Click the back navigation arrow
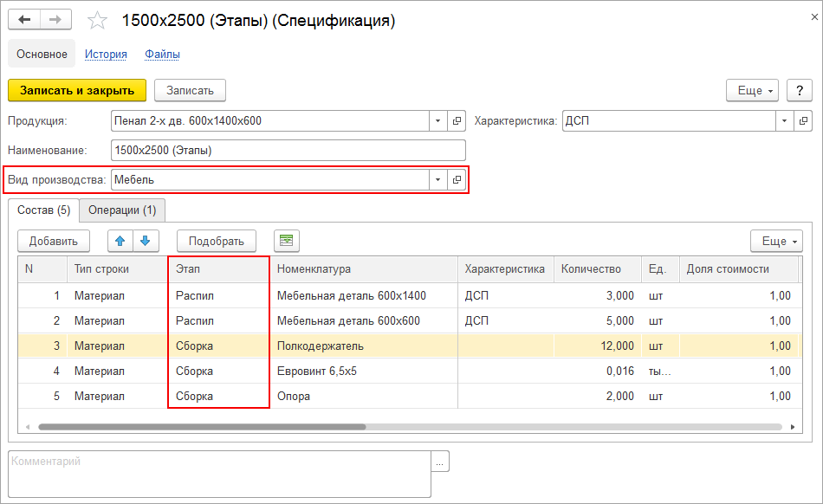 tap(24, 20)
